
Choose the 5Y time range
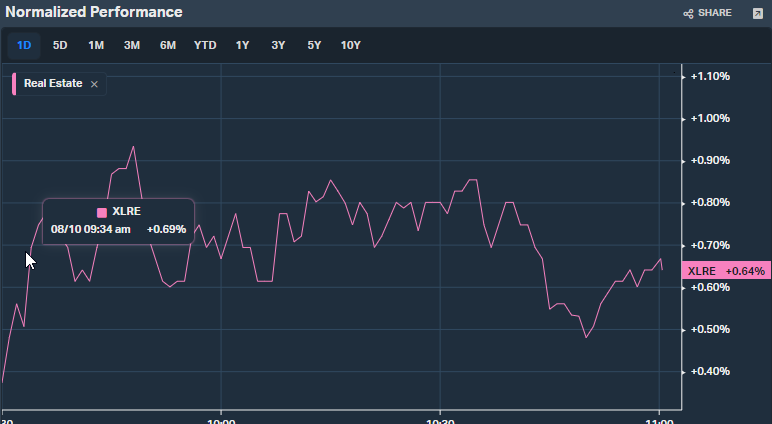tap(315, 45)
